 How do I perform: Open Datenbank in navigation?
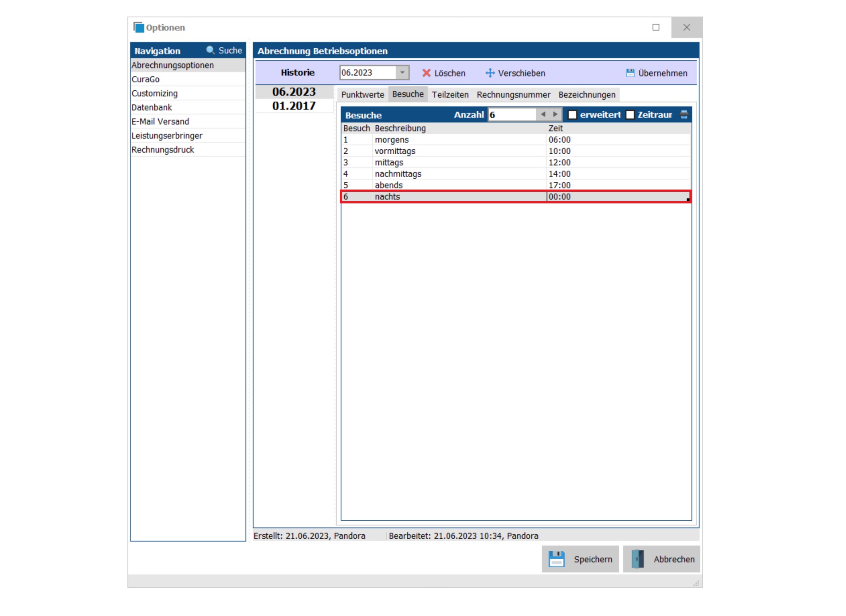(x=188, y=107)
